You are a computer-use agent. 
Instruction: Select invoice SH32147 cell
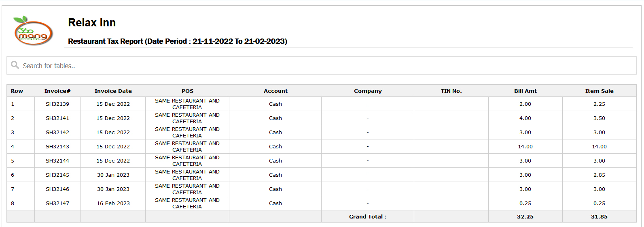pyautogui.click(x=57, y=203)
